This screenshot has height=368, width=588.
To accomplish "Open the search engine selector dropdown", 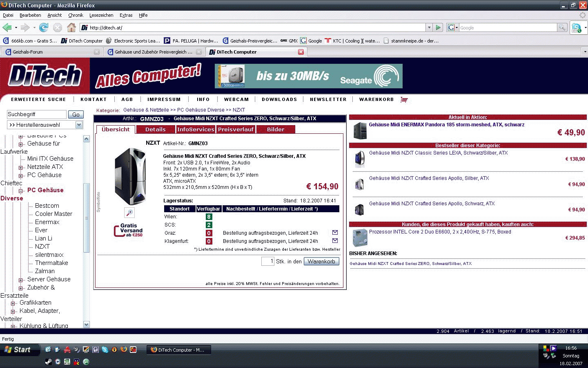I will point(453,27).
